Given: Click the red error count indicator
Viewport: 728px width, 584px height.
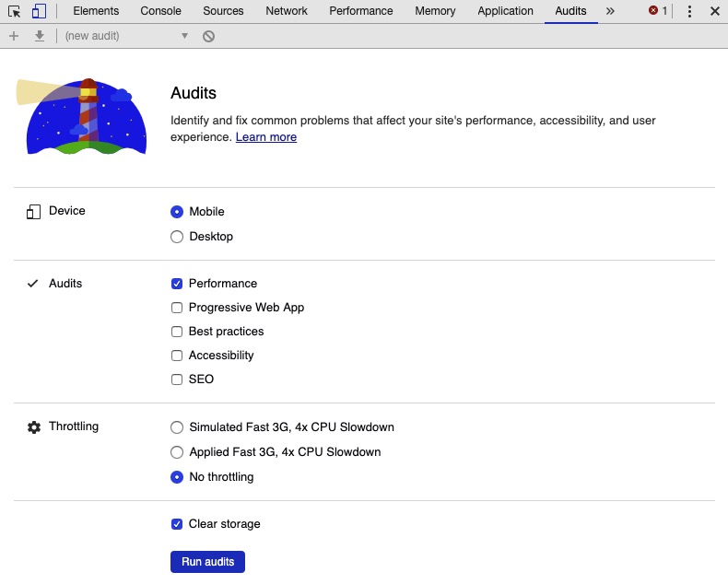Looking at the screenshot, I should (x=658, y=11).
